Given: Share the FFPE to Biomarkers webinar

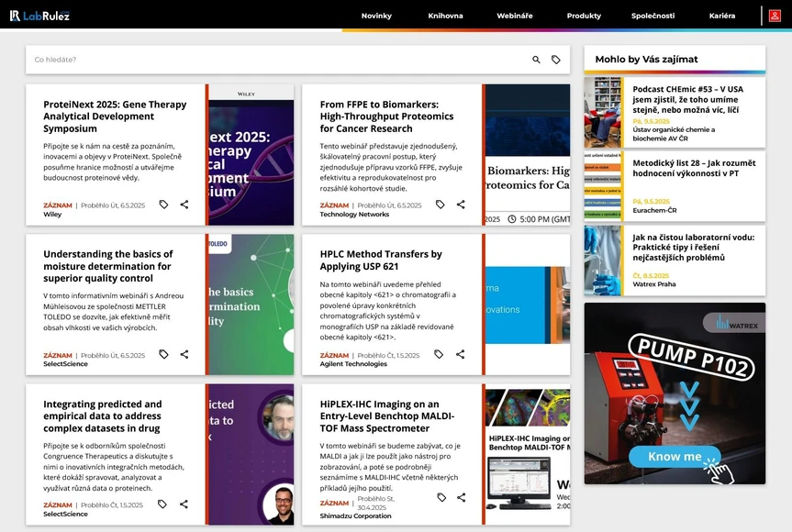Looking at the screenshot, I should [x=461, y=205].
